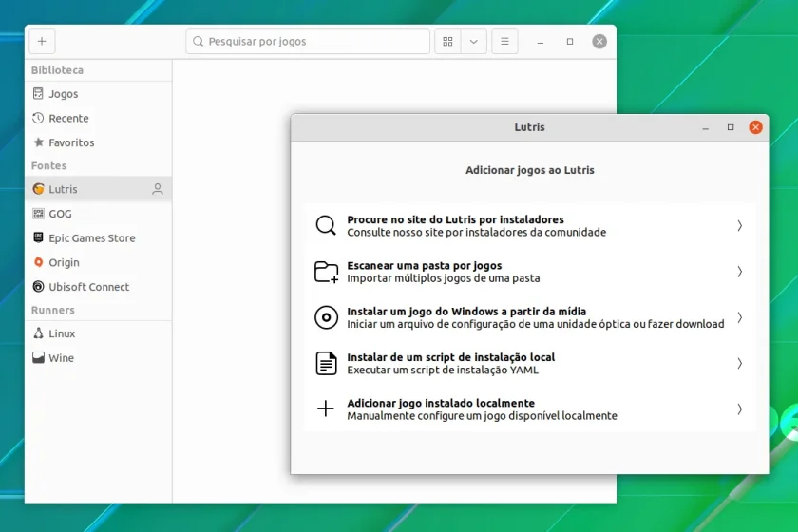Click the 'Adicionar jogos ao Lutris' heading

530,170
